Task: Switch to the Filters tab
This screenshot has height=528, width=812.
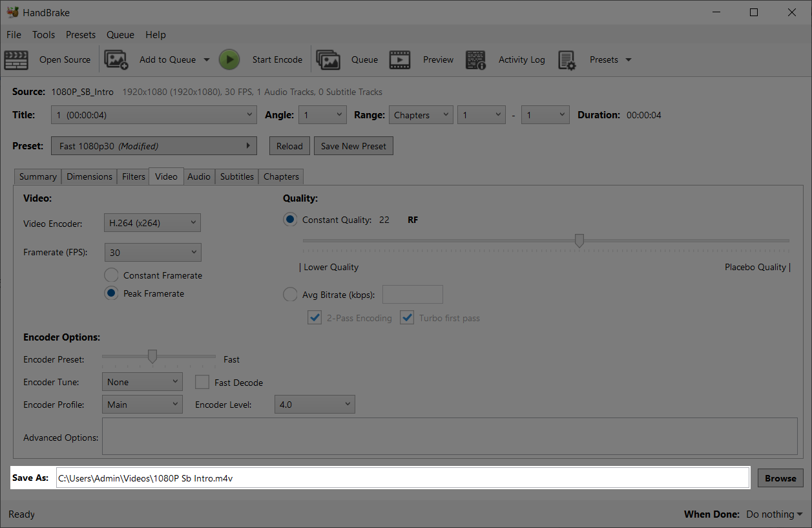Action: 134,176
